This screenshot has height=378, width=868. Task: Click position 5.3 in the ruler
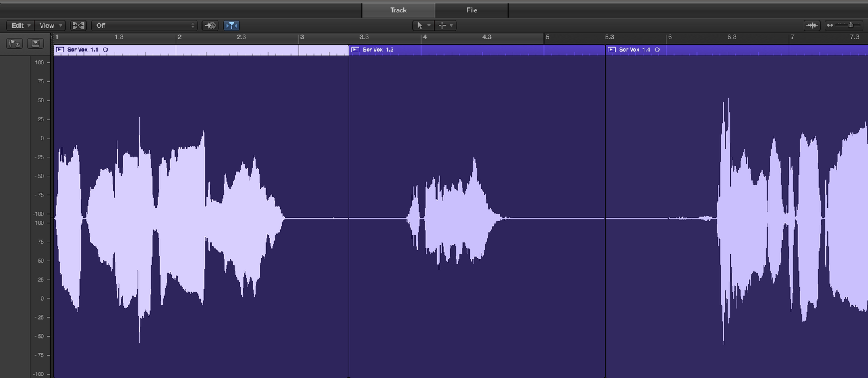point(610,37)
